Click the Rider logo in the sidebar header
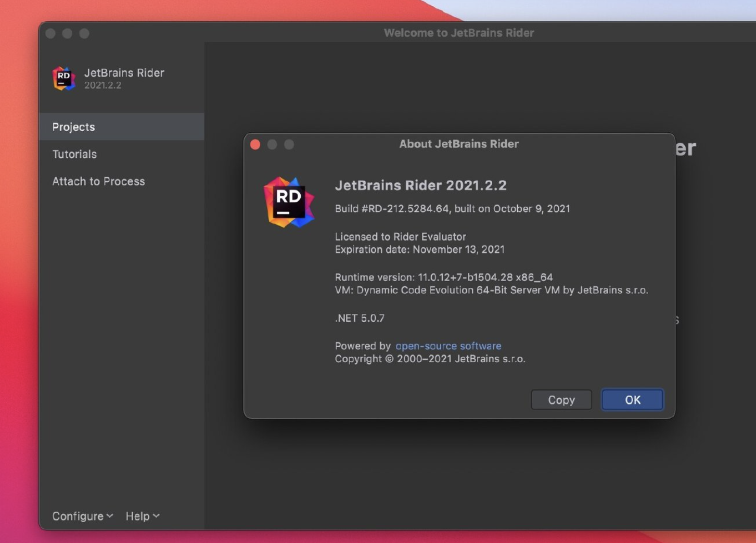The height and width of the screenshot is (543, 756). 64,79
